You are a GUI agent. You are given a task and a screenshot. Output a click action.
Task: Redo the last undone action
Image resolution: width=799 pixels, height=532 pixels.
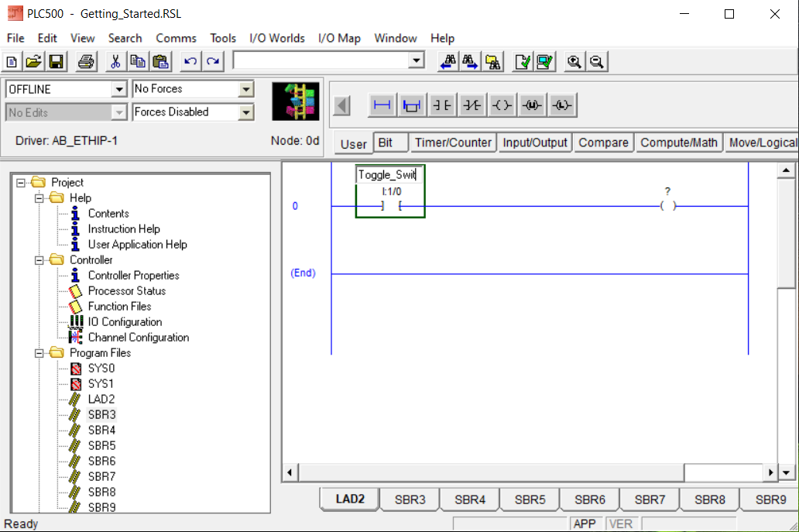point(213,62)
